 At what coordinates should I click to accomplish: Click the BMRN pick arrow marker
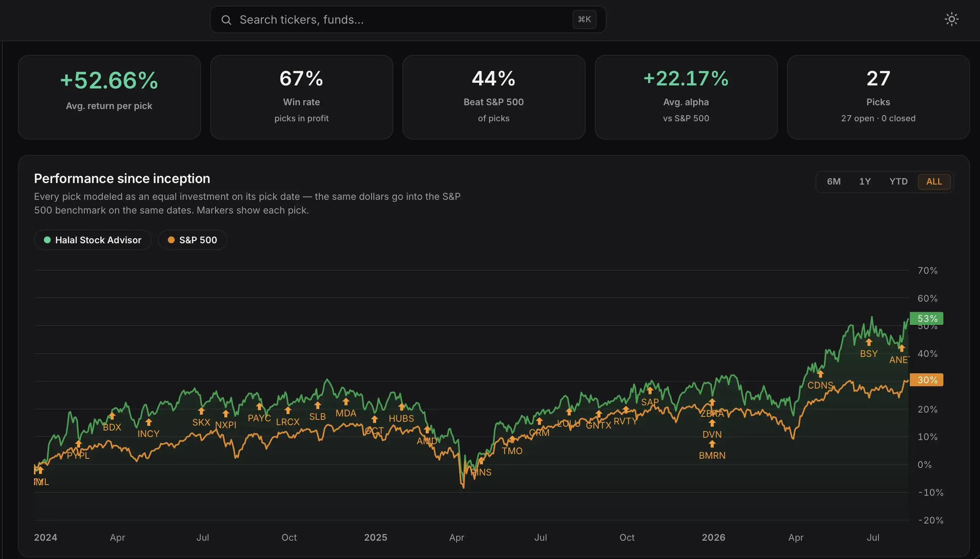coord(712,443)
